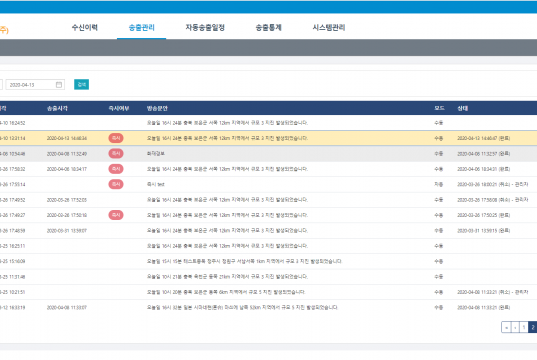Click the 즉시 badge in the 2020-03-26 17:50 row
The image size is (537, 360).
116,215
